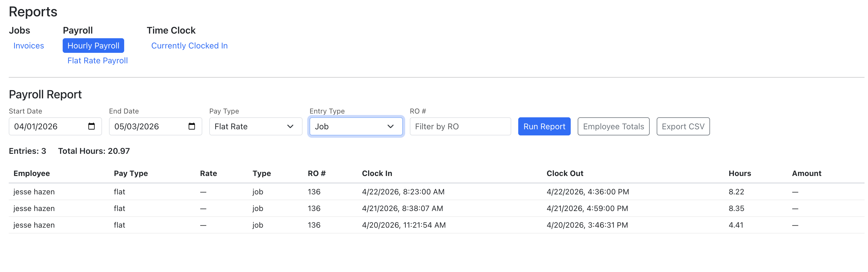Click the Hours column header

point(740,173)
